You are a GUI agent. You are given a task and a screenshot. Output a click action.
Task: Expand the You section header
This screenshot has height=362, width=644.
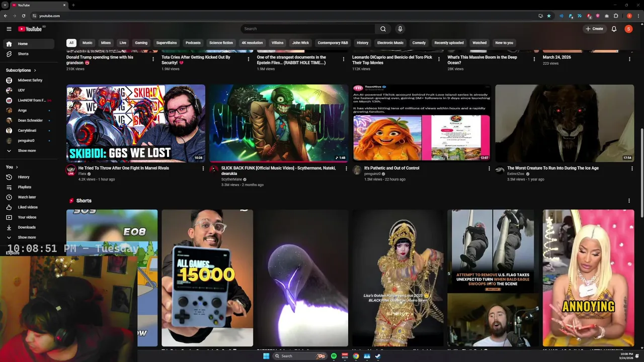[12, 167]
